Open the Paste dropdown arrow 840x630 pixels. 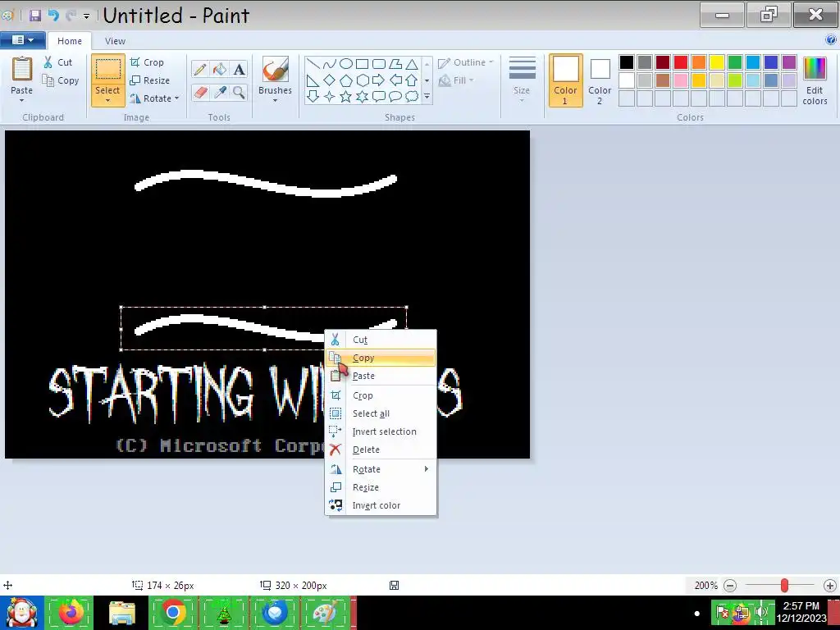(x=22, y=100)
